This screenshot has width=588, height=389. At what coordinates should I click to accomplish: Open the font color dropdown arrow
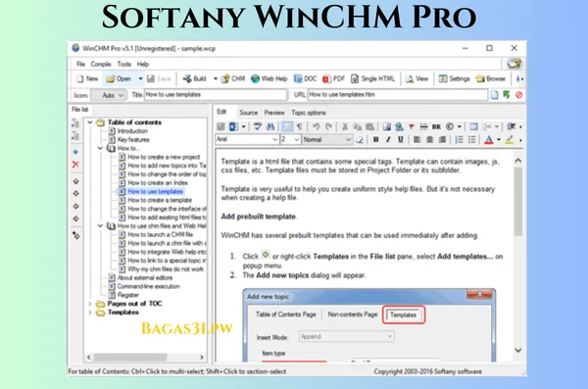click(x=499, y=140)
